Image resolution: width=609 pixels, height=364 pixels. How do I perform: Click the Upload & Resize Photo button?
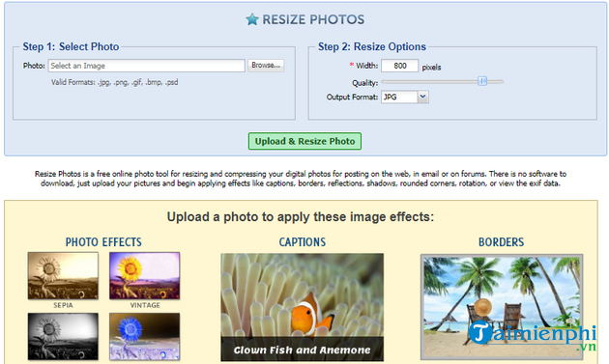tap(304, 141)
